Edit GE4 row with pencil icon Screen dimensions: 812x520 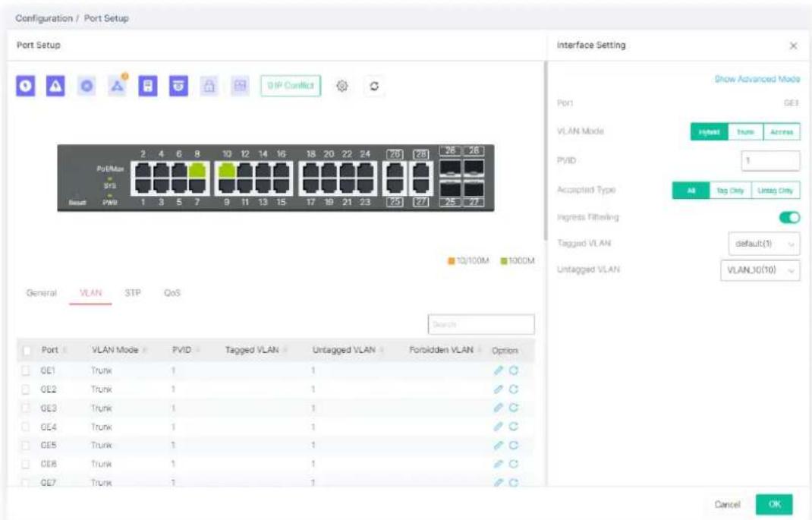click(498, 427)
